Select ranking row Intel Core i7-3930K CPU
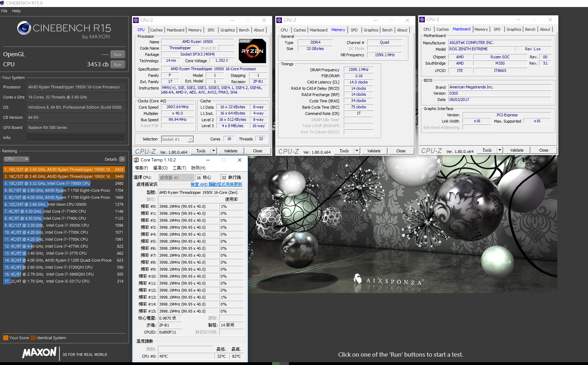Image resolution: width=588 pixels, height=365 pixels. (x=64, y=225)
